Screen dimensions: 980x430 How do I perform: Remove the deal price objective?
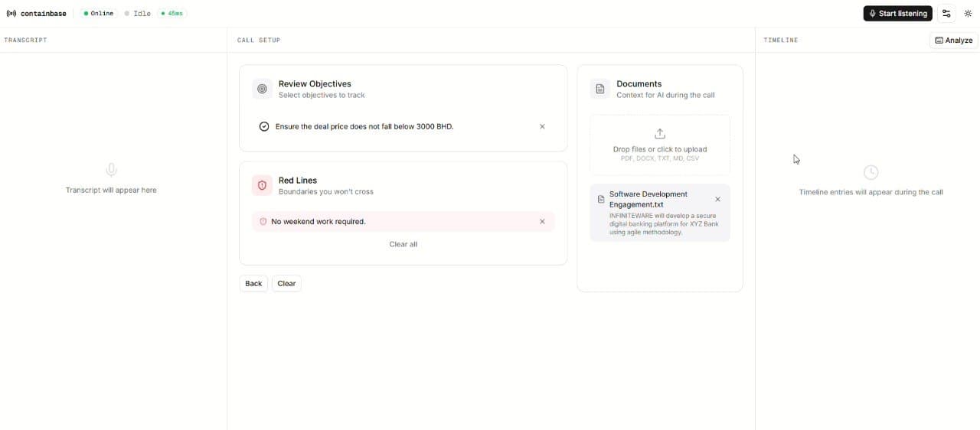pyautogui.click(x=542, y=126)
